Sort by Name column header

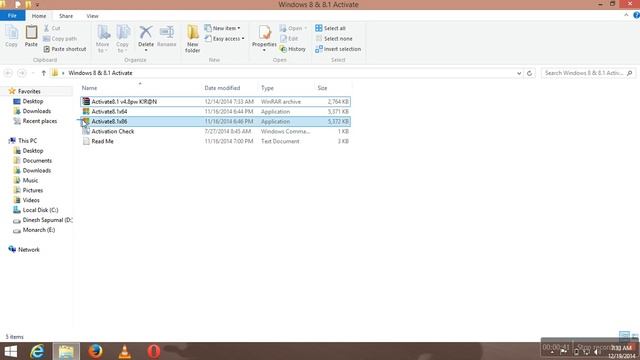(141, 88)
